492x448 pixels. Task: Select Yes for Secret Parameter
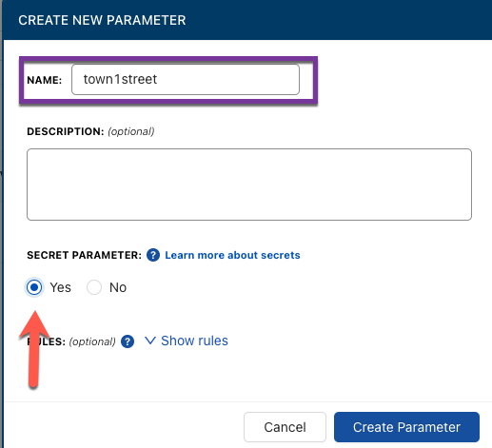[x=34, y=287]
